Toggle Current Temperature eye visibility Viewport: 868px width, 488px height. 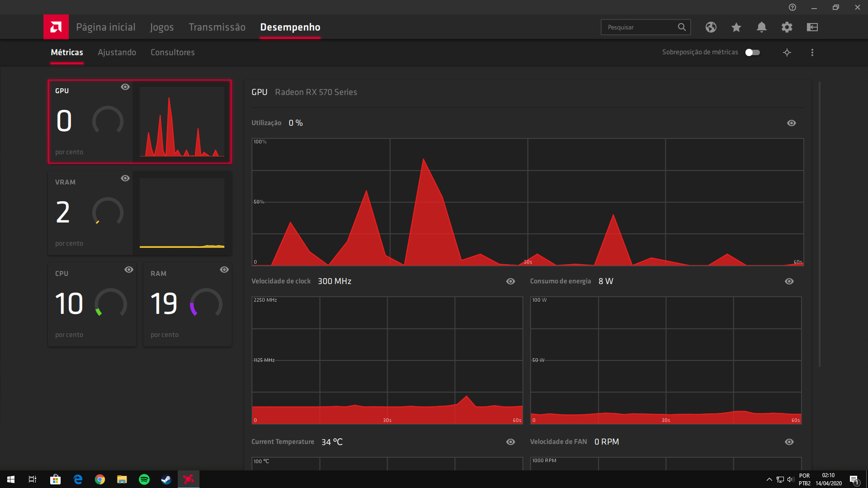click(x=511, y=442)
